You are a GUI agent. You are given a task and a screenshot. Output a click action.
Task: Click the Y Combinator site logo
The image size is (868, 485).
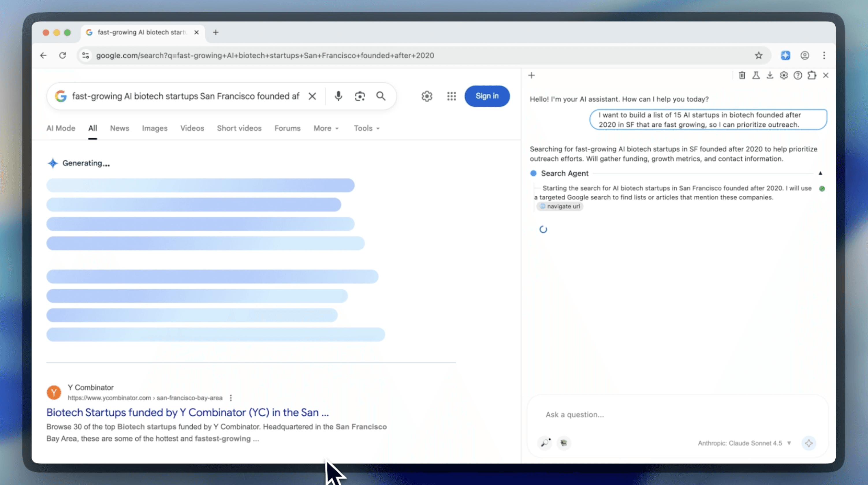(x=54, y=393)
